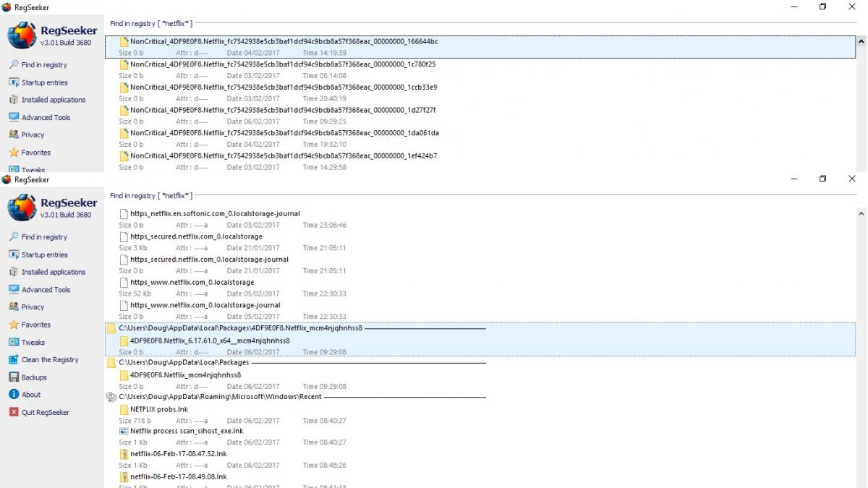The image size is (868, 488).
Task: Select folder icon of NonCritical entry ending 1c780f25
Action: [124, 64]
